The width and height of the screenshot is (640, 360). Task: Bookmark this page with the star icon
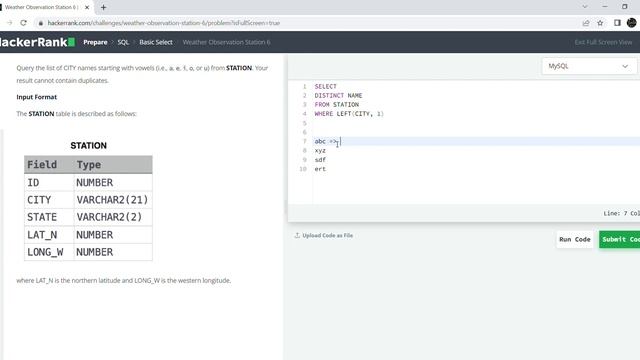coord(600,23)
